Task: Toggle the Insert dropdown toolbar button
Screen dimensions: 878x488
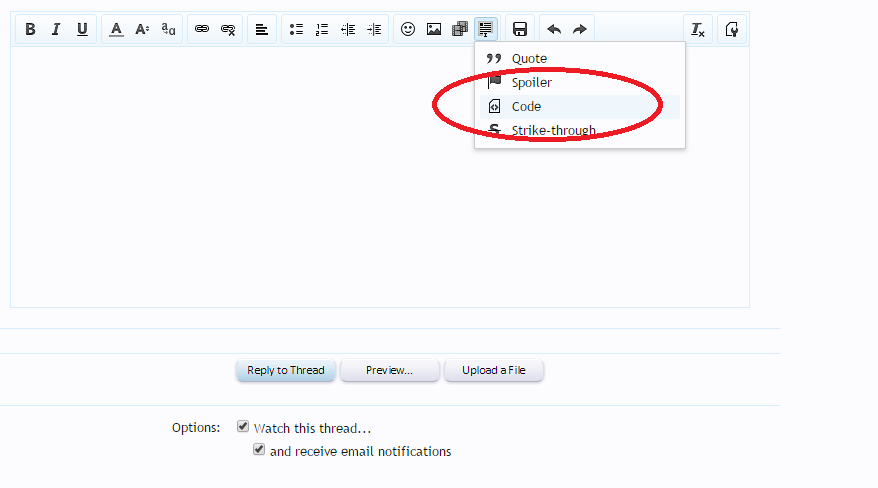Action: pyautogui.click(x=485, y=29)
